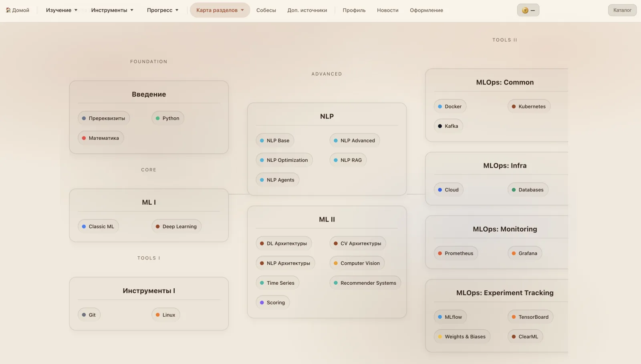Viewport: 641px width, 364px height.
Task: Expand the Изучение dropdown menu
Action: pos(61,10)
